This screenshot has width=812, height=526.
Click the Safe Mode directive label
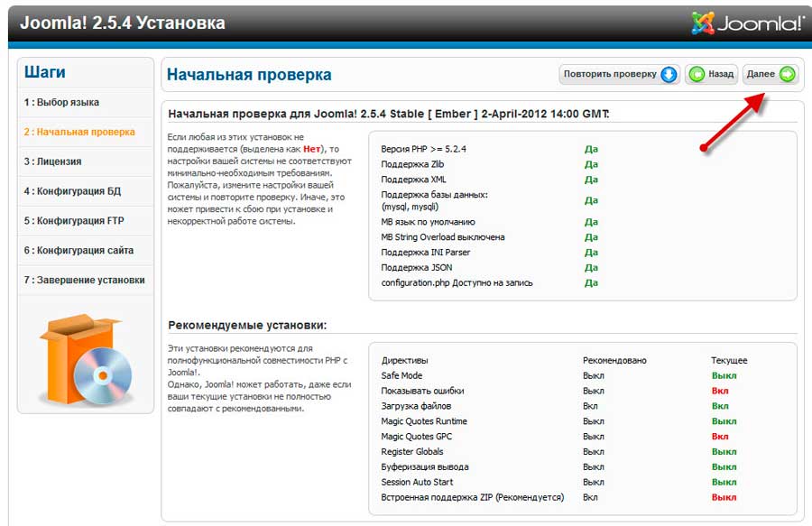(401, 376)
